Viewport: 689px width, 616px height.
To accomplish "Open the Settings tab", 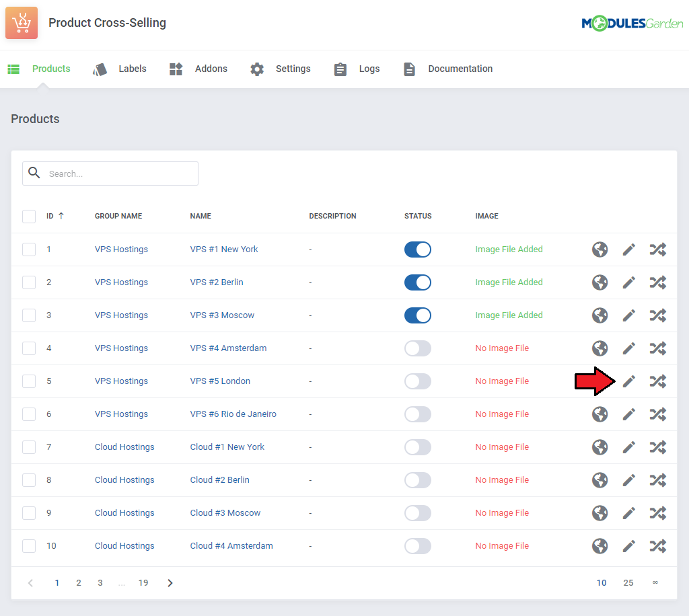I will tap(281, 69).
